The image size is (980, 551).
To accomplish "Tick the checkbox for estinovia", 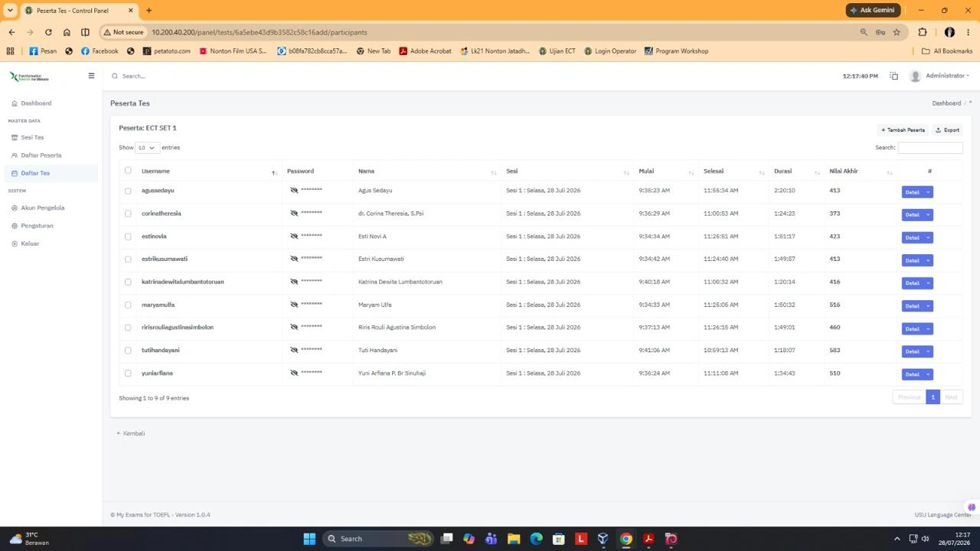I will 128,236.
